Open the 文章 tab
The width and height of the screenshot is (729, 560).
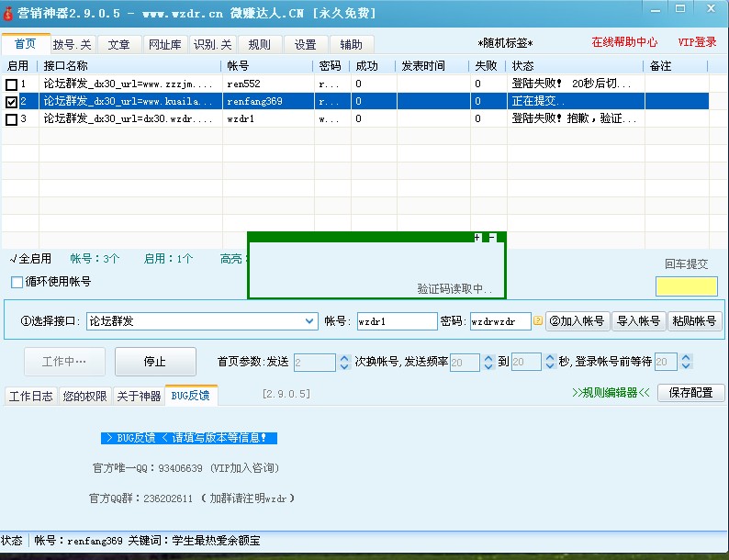tap(119, 45)
